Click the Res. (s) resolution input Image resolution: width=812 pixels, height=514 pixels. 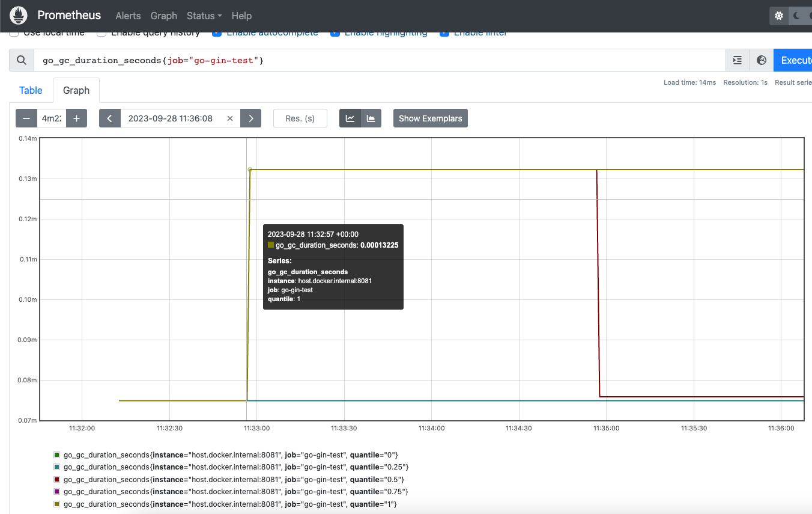[300, 118]
